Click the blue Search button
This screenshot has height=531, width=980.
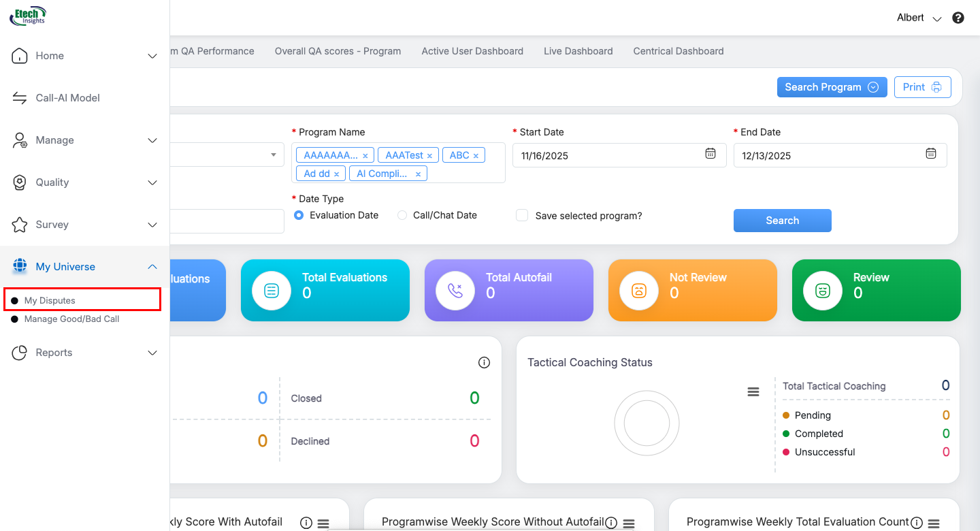click(x=782, y=221)
